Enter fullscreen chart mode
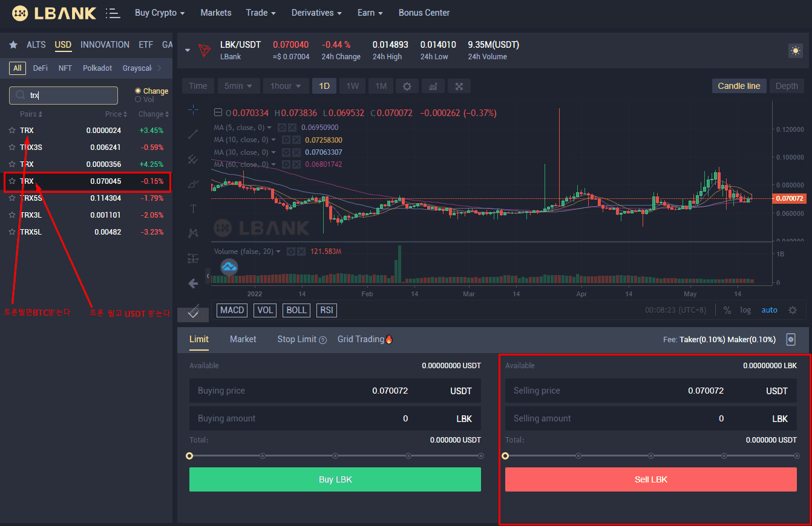Screen dimensions: 812x526 click(x=459, y=86)
